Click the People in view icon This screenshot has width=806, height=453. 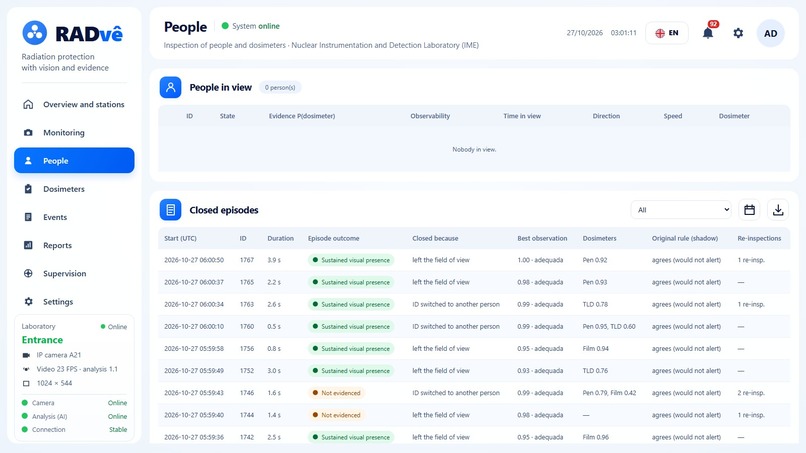(x=170, y=87)
